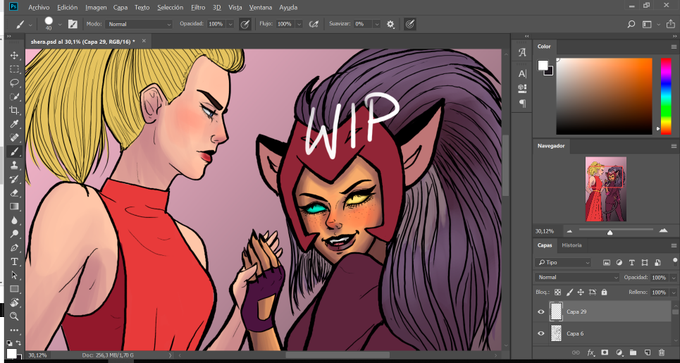Switch to the Historia tab
The image size is (680, 363).
[572, 245]
